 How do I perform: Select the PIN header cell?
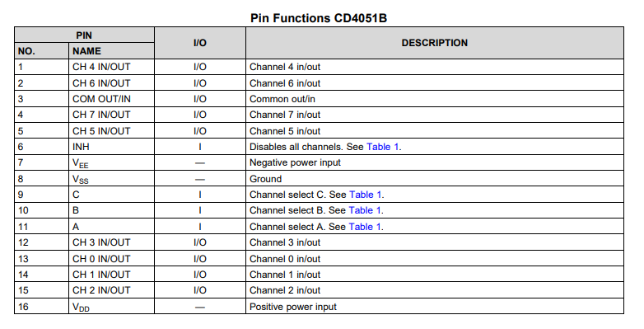[84, 35]
